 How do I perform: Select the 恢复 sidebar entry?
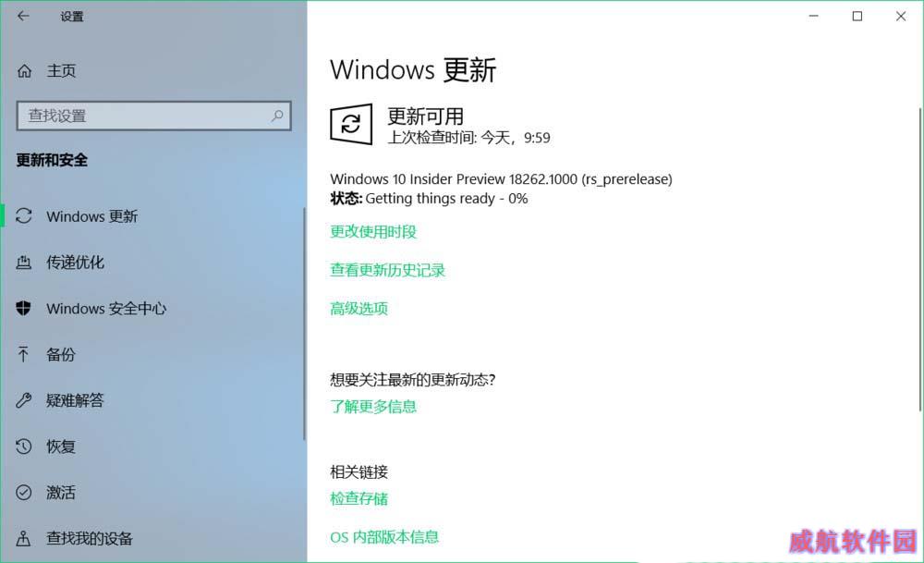(x=153, y=447)
